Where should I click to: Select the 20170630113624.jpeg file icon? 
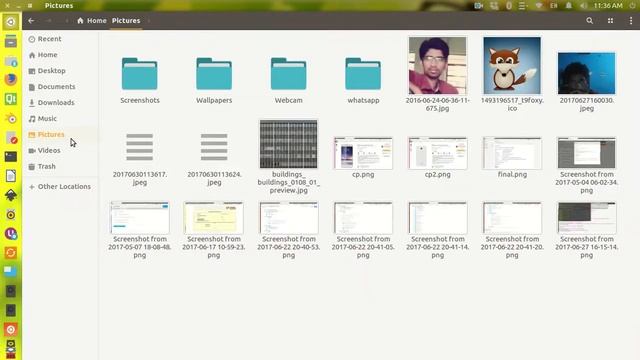point(214,147)
